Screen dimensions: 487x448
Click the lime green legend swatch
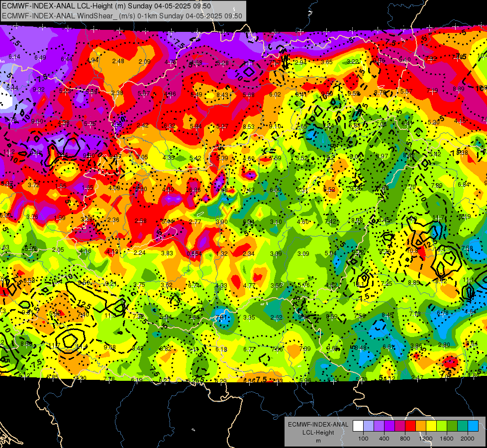[x=442, y=426]
